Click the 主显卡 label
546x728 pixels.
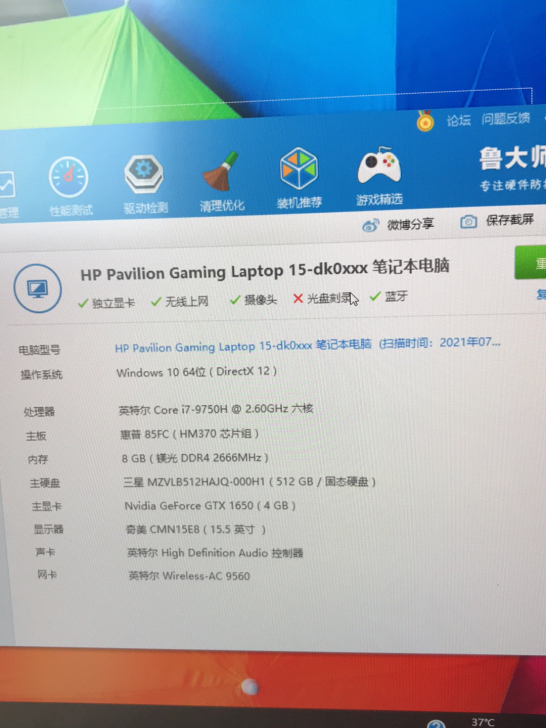[x=46, y=507]
